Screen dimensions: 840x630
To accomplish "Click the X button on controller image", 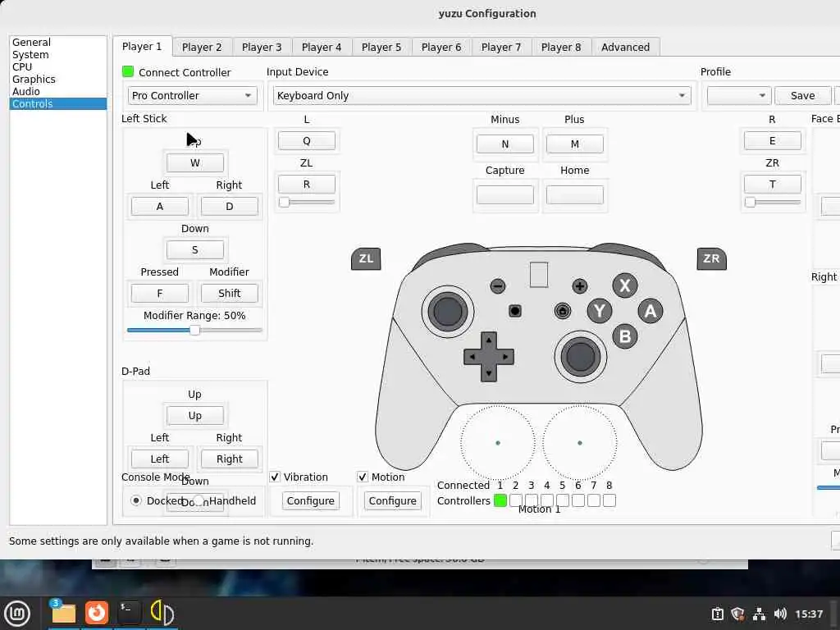I will (x=624, y=285).
